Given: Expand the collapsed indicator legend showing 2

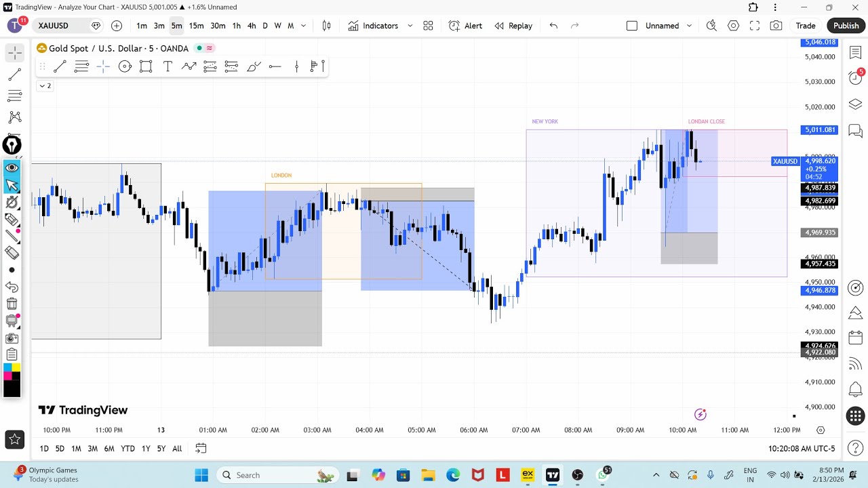Looking at the screenshot, I should pyautogui.click(x=45, y=86).
